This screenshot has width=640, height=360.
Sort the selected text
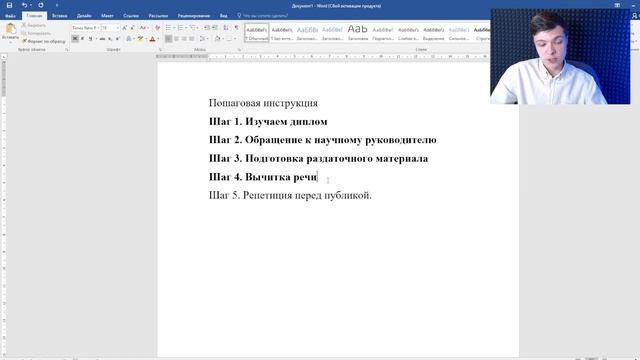tap(226, 28)
